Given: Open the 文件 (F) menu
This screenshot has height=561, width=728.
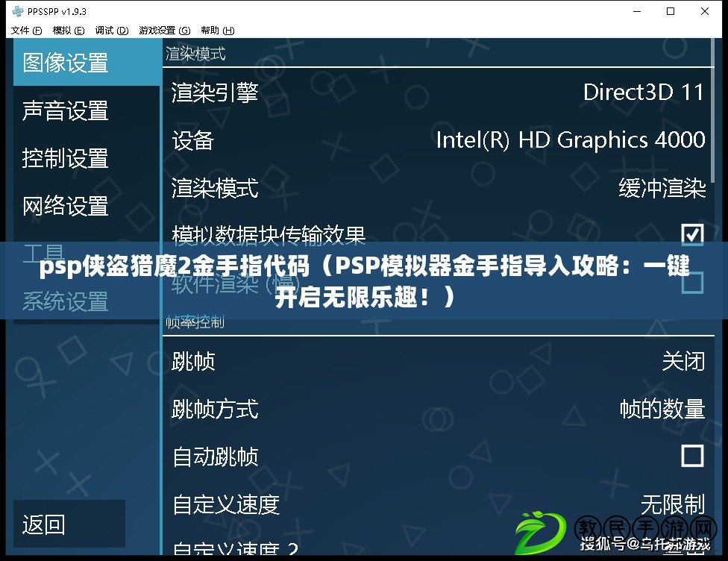Looking at the screenshot, I should [26, 31].
